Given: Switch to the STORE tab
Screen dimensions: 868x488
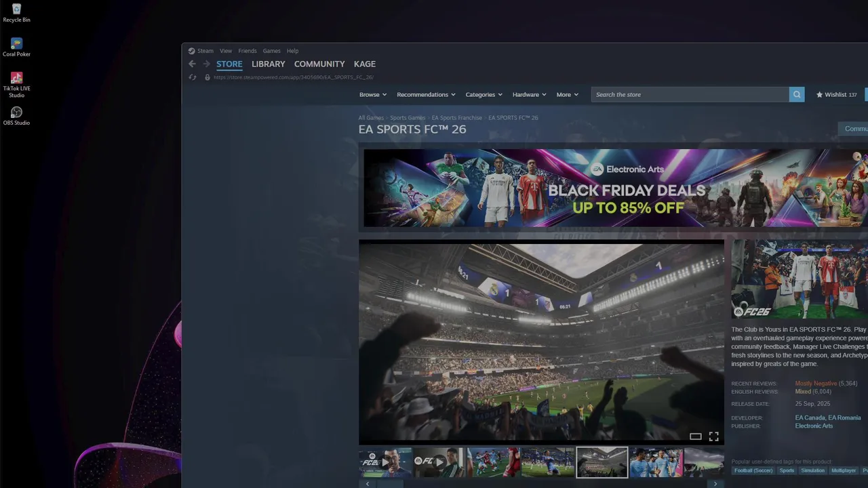Looking at the screenshot, I should tap(229, 64).
